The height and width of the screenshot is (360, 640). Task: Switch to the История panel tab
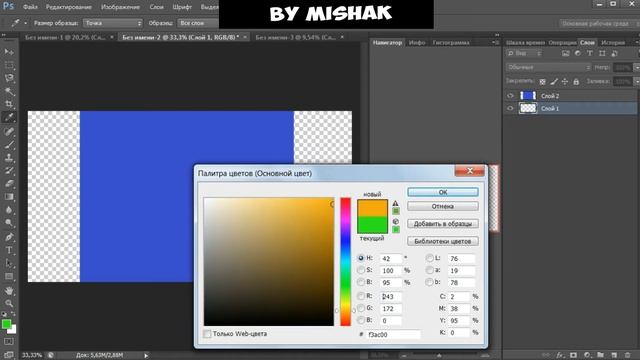pyautogui.click(x=613, y=42)
